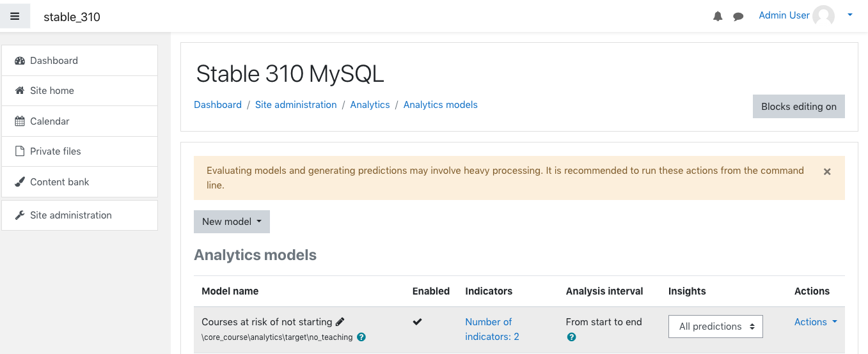The width and height of the screenshot is (868, 354).
Task: Click the Indicators column header
Action: pos(489,291)
